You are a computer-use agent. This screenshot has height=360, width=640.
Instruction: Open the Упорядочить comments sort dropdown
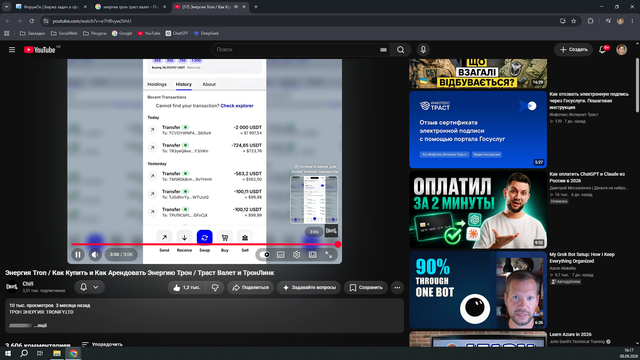point(102,344)
